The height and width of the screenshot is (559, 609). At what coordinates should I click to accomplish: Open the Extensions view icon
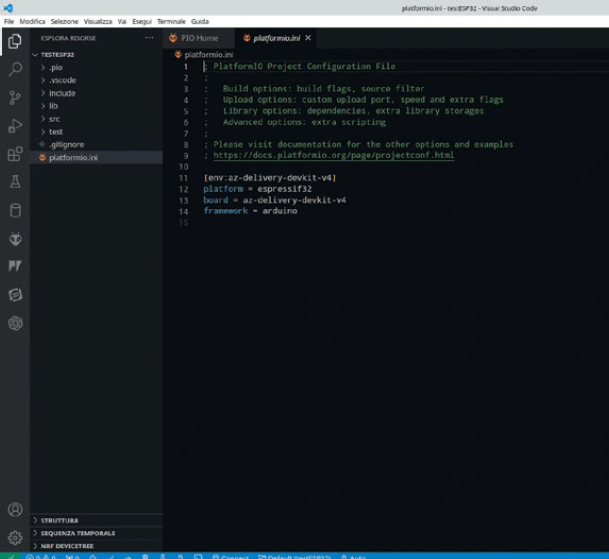point(15,154)
